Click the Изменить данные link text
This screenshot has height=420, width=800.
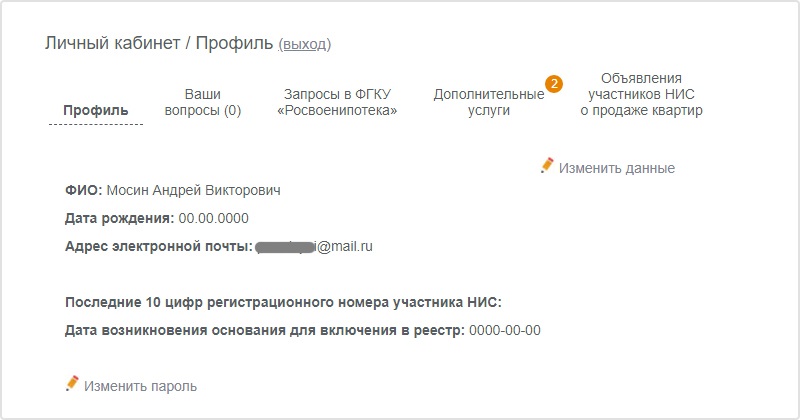click(x=616, y=168)
